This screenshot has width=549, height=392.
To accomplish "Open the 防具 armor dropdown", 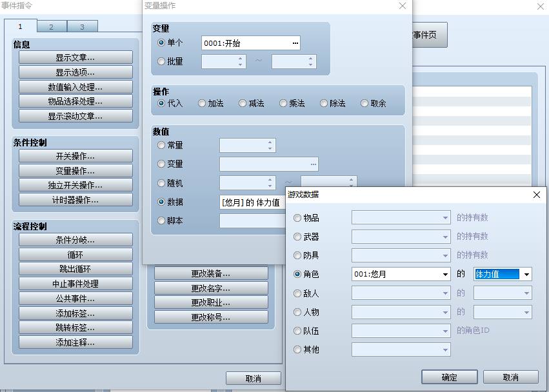I will pyautogui.click(x=401, y=255).
